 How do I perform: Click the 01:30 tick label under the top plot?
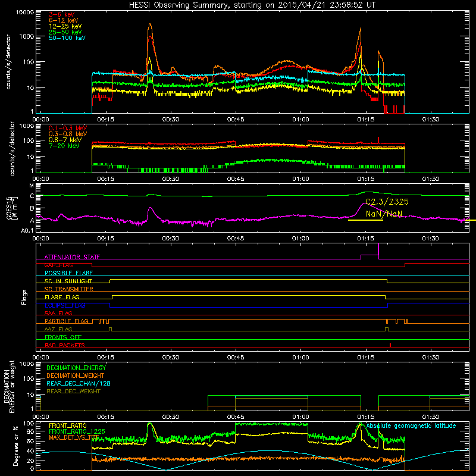[430, 120]
